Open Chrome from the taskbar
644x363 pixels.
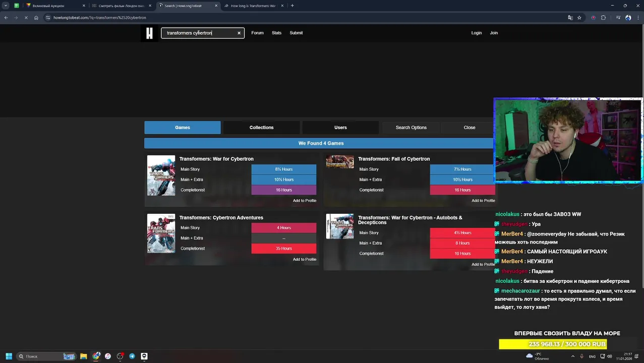pyautogui.click(x=96, y=356)
